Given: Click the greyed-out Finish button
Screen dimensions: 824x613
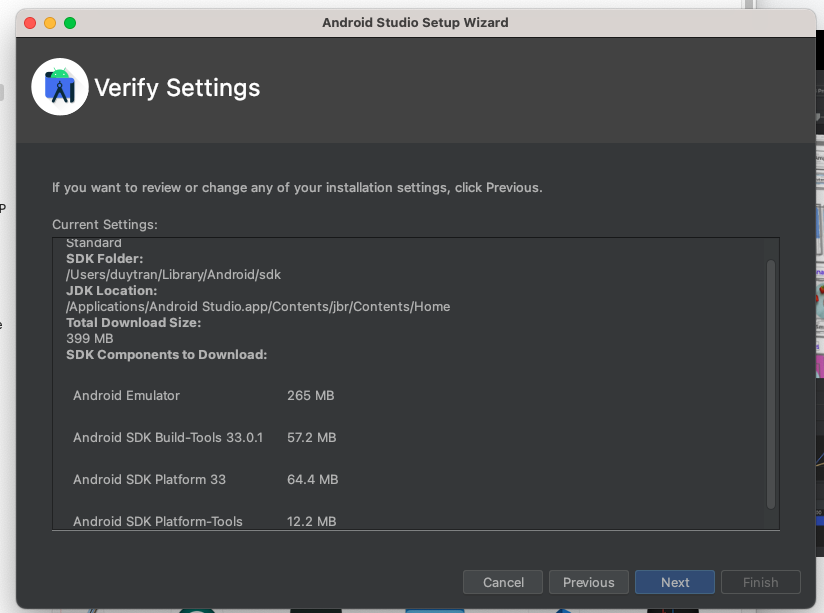Looking at the screenshot, I should pos(760,582).
